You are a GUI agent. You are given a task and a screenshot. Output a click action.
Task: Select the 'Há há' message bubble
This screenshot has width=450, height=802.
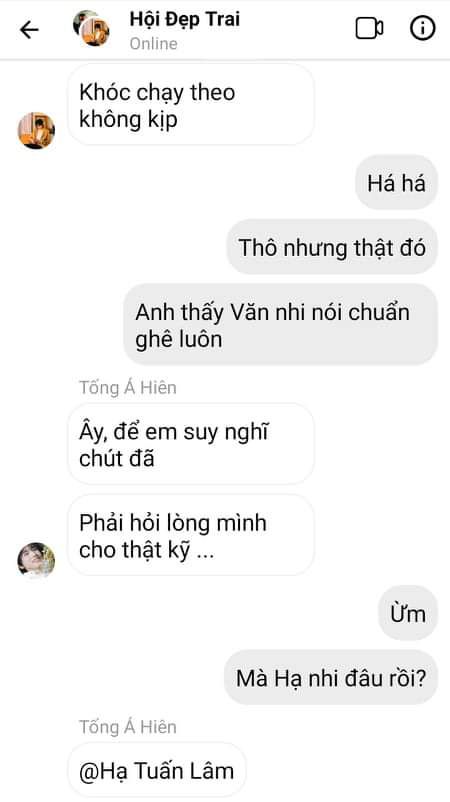(396, 183)
